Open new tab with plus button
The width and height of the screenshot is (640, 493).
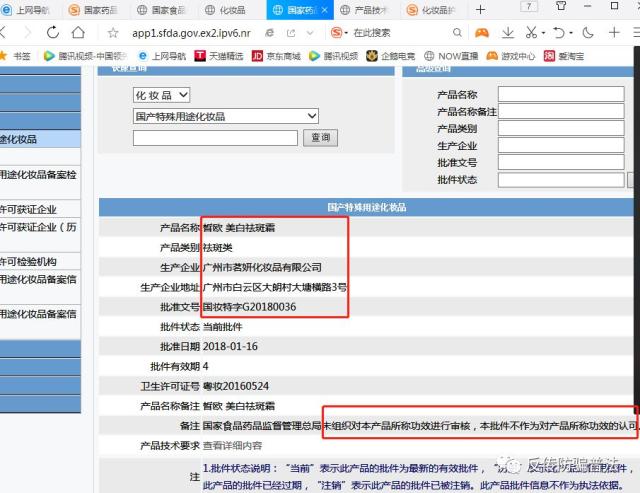tap(481, 10)
